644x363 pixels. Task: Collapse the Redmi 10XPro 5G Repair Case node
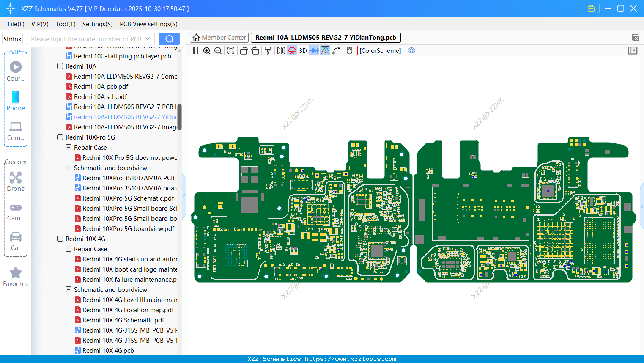tap(68, 147)
